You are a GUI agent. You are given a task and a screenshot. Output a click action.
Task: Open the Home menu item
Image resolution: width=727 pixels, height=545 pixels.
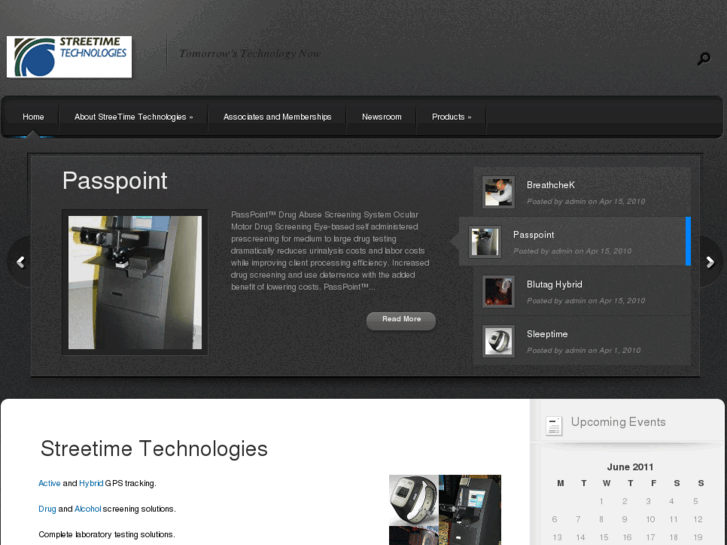(33, 117)
